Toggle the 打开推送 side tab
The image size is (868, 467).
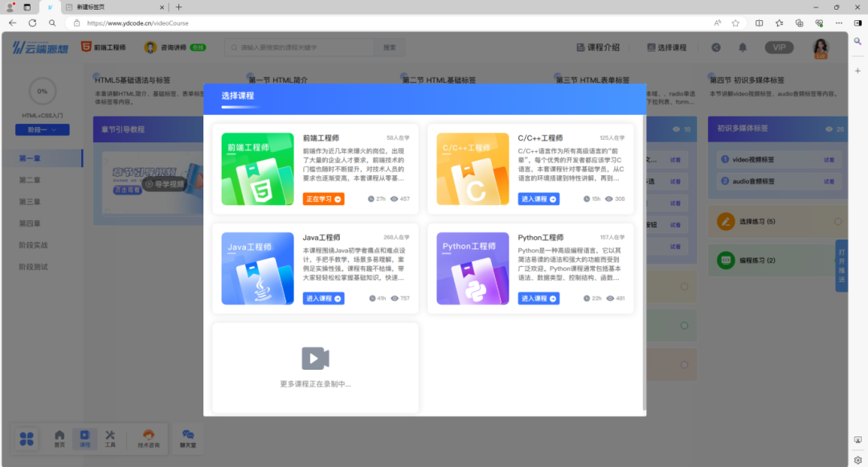tap(841, 265)
